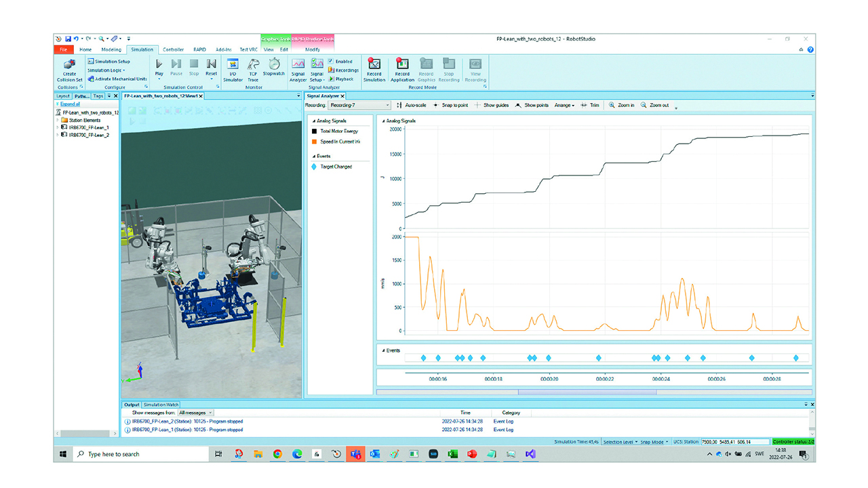Toggle Snap to point

pos(450,105)
